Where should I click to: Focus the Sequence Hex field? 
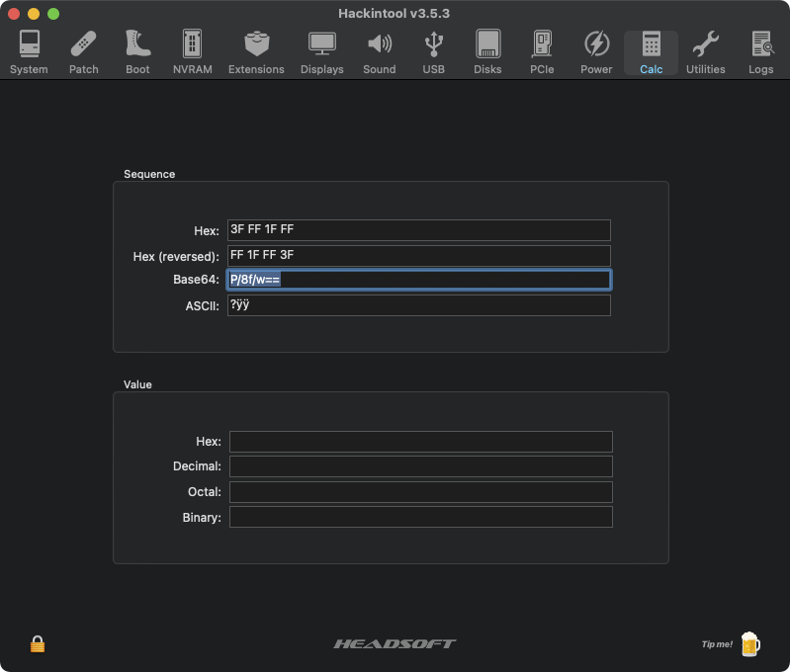418,230
